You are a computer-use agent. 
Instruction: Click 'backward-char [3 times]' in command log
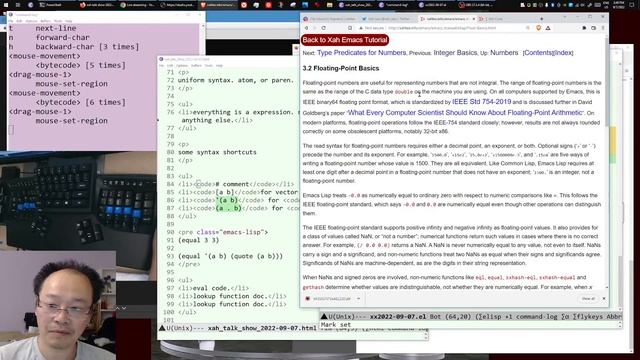pyautogui.click(x=87, y=47)
